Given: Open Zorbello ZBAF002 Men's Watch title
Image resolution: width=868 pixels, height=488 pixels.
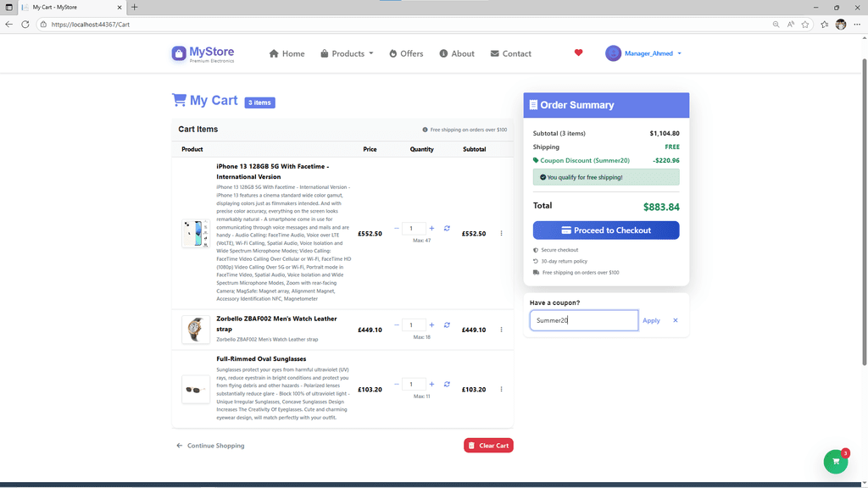Looking at the screenshot, I should click(276, 324).
